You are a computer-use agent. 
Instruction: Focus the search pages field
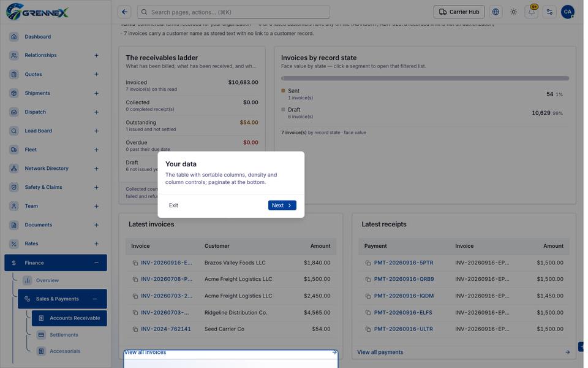pos(233,12)
